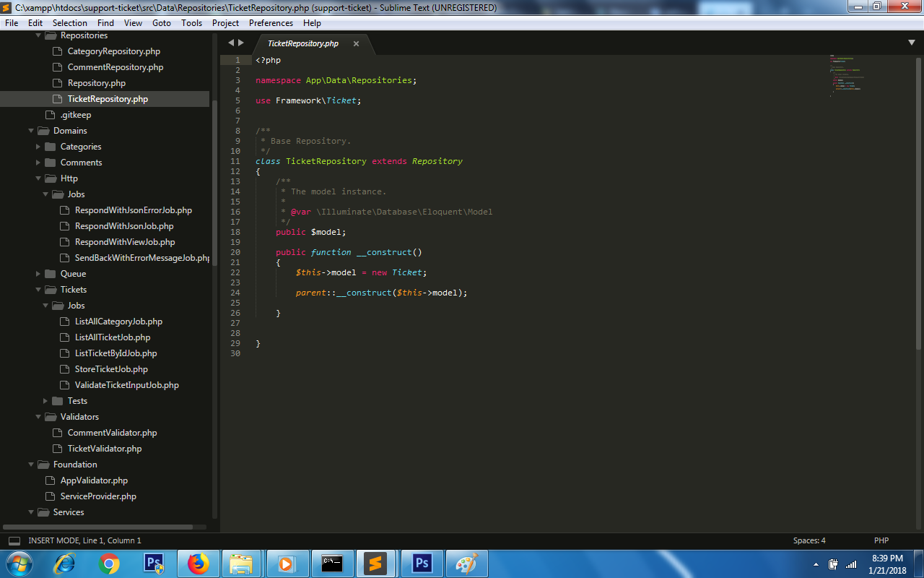This screenshot has width=924, height=578.
Task: Open the Goto menu
Action: coord(162,23)
